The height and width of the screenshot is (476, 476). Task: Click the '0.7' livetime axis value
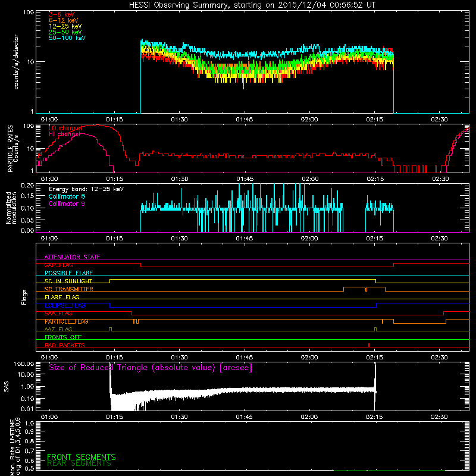(29, 451)
